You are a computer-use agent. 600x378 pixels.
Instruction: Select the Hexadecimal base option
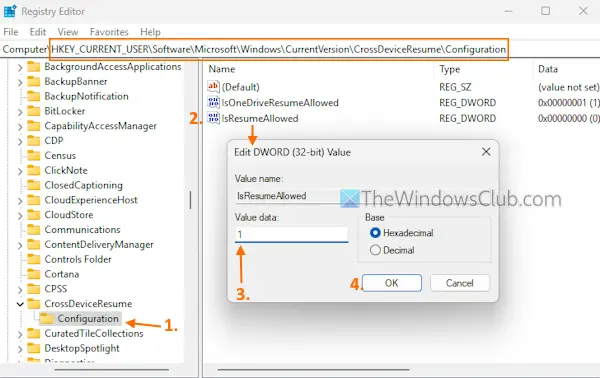tap(375, 233)
